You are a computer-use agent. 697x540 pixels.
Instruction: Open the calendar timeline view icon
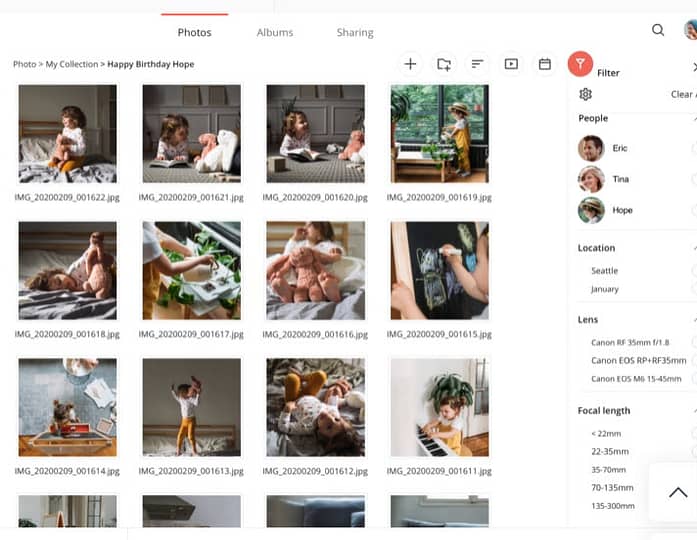point(545,64)
